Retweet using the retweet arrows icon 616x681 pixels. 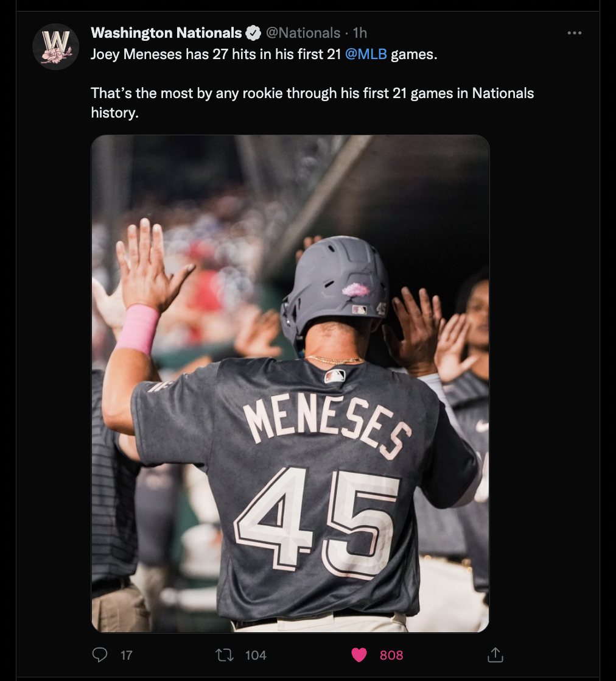(x=225, y=655)
